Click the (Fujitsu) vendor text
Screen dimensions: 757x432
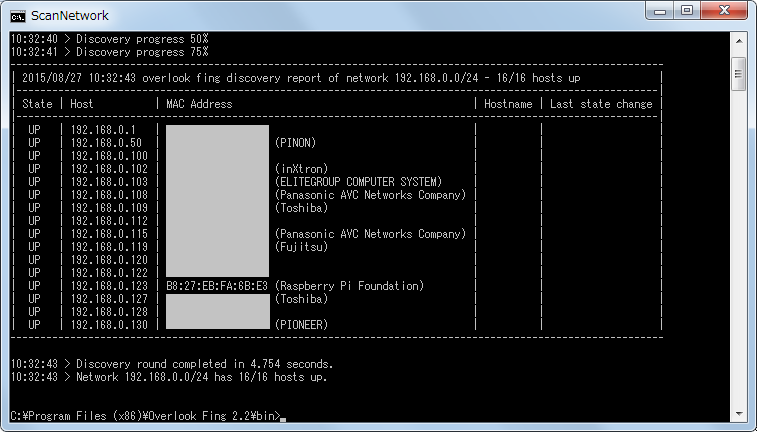(301, 247)
